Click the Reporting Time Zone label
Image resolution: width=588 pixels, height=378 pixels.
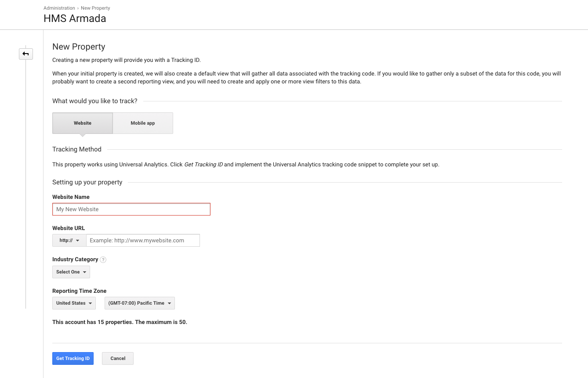(80, 291)
